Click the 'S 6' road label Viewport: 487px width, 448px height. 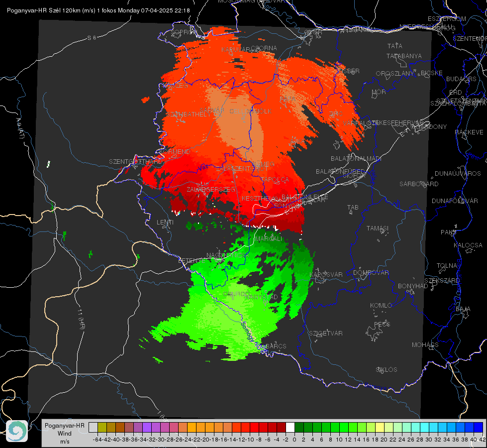click(92, 38)
